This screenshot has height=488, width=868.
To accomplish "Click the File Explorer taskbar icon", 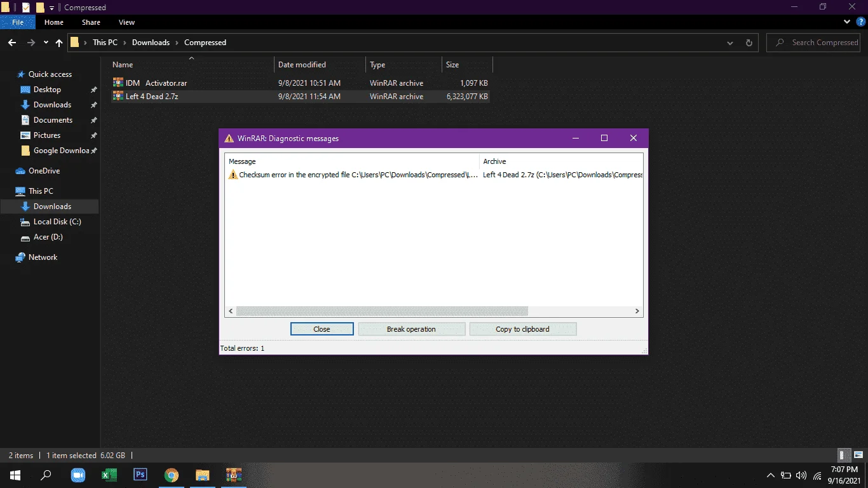I will coord(203,475).
